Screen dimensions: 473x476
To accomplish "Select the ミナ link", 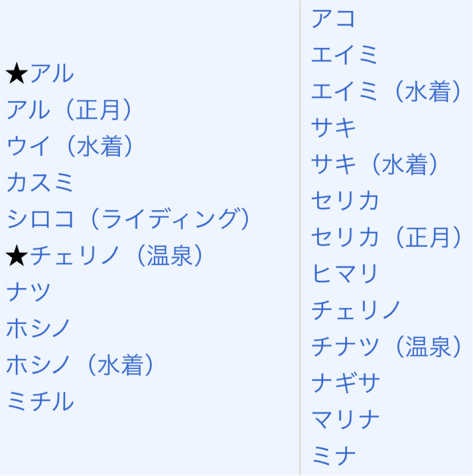I will [x=333, y=456].
